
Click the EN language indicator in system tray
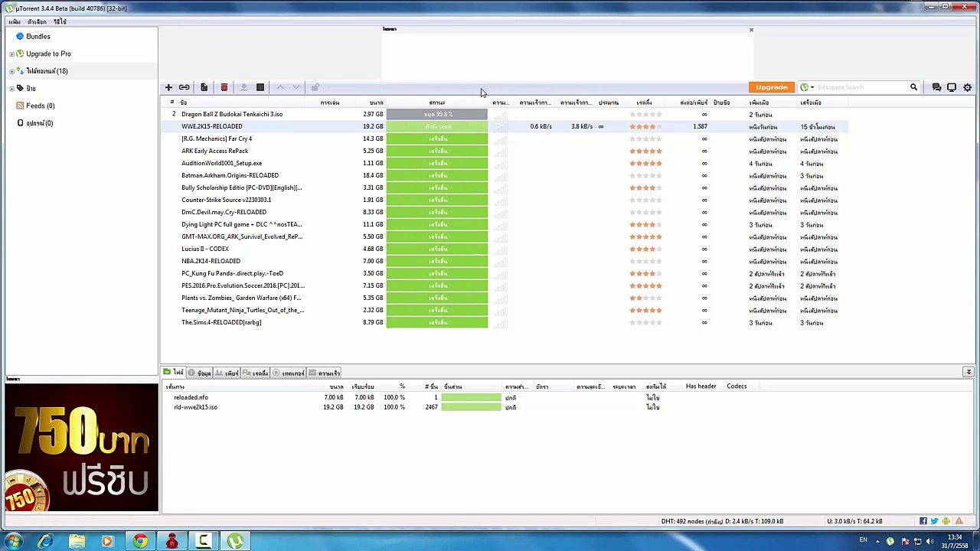pyautogui.click(x=864, y=540)
